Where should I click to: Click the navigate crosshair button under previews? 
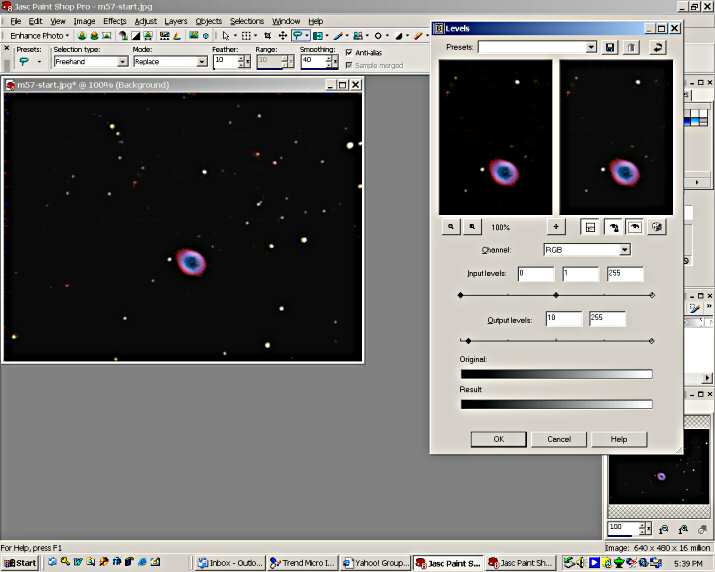[556, 227]
